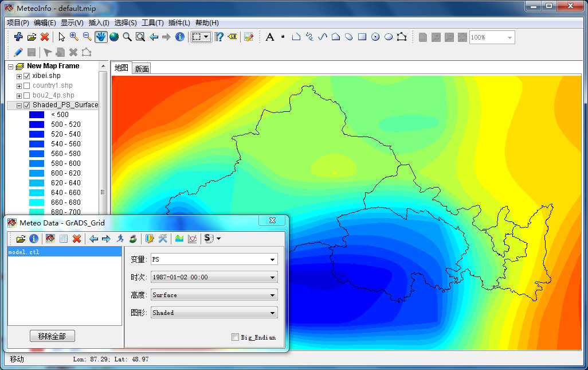The width and height of the screenshot is (588, 370).
Task: Select the New Ellipse drawing tool
Action: 389,37
